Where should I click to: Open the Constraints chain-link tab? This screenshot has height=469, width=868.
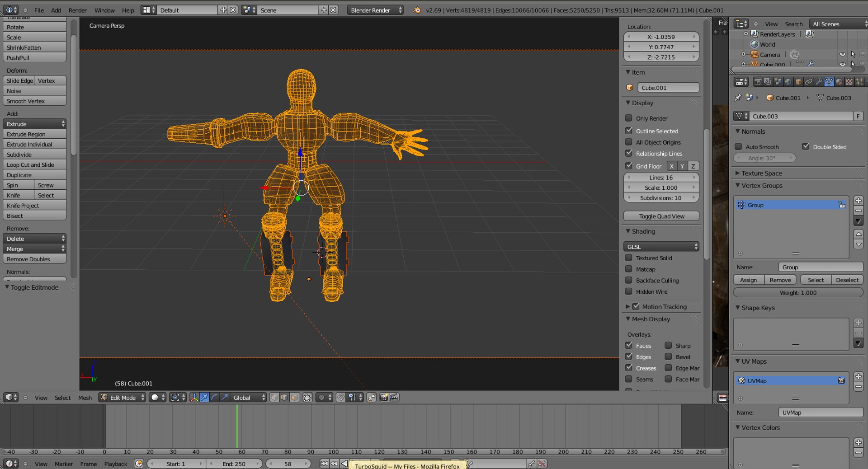pos(808,82)
